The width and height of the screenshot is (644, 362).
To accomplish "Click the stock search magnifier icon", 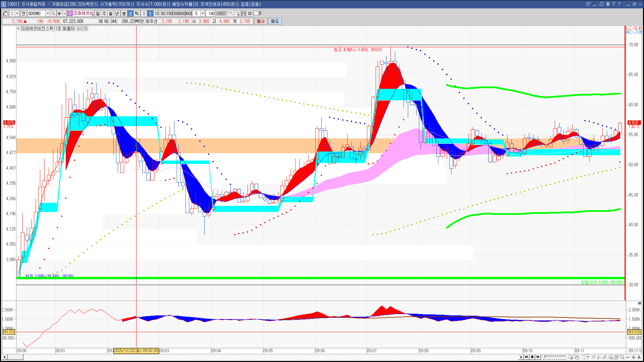I will pyautogui.click(x=53, y=13).
